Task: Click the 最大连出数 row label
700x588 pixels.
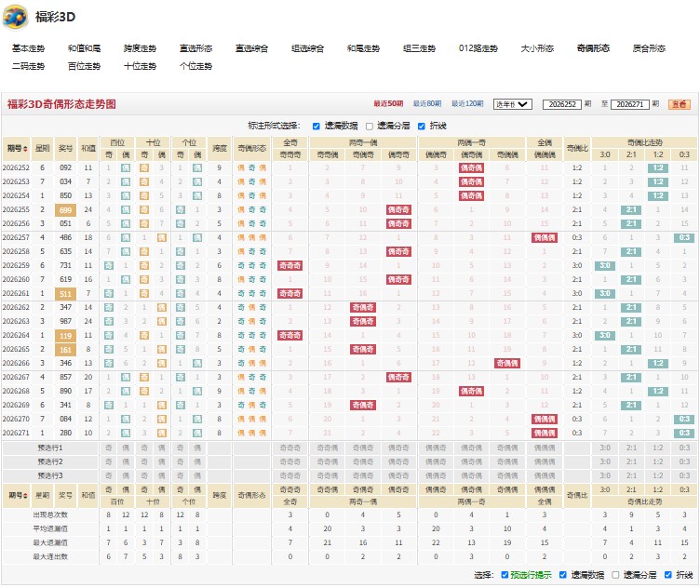Action: point(50,556)
